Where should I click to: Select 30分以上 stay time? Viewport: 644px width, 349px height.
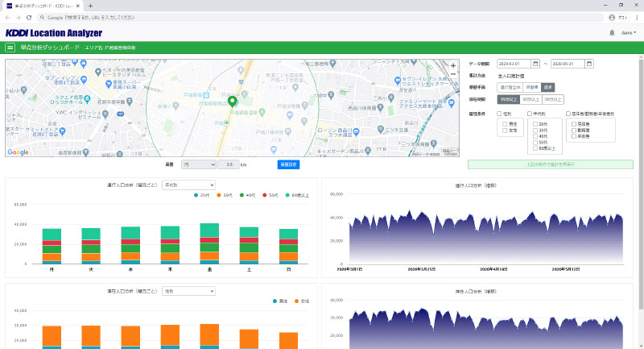coord(530,99)
